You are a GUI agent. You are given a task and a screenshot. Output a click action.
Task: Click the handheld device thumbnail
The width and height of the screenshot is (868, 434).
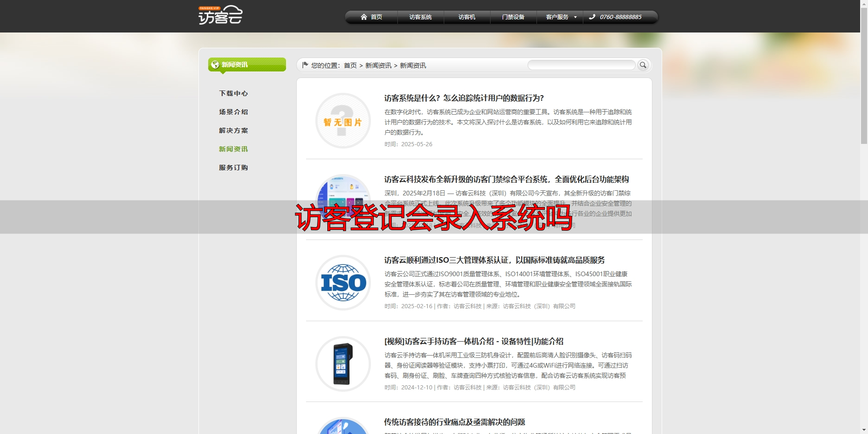(343, 364)
